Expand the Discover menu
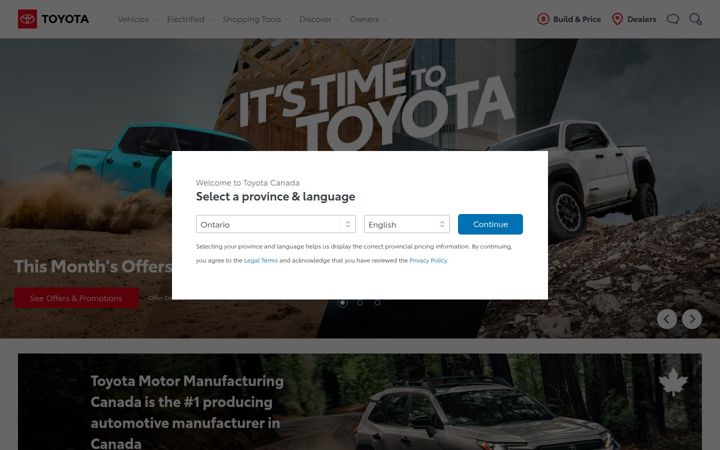 (319, 19)
